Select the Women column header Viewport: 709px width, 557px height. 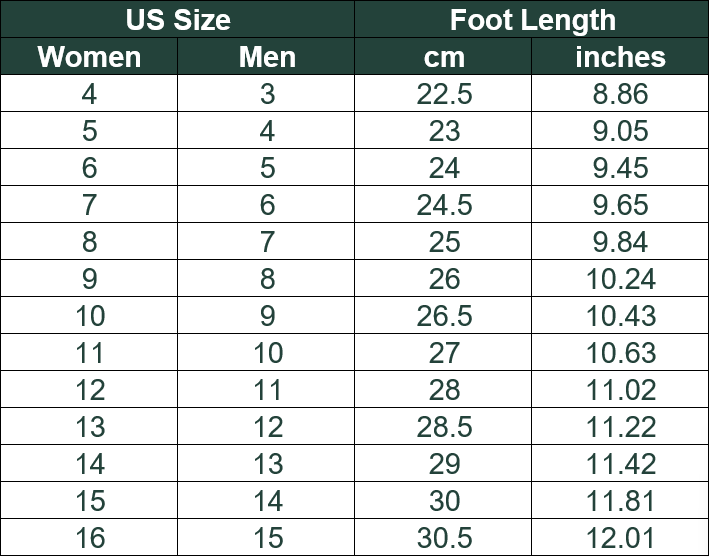click(x=89, y=57)
